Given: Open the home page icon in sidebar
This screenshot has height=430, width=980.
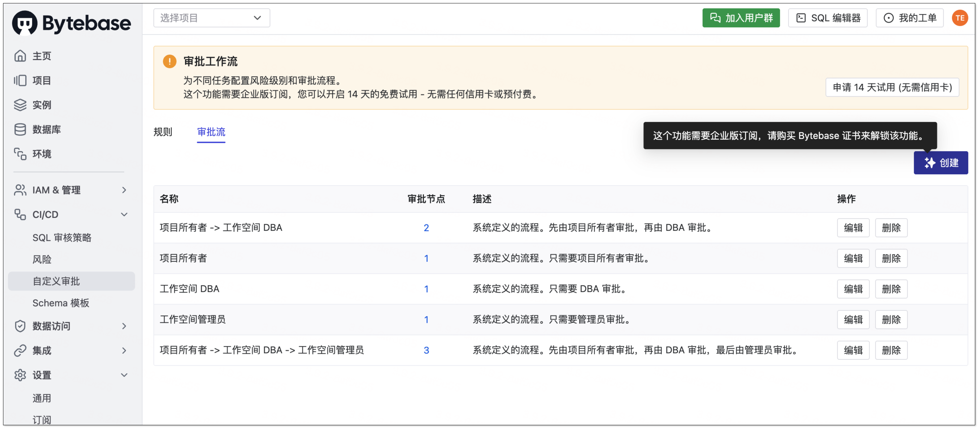Looking at the screenshot, I should point(20,56).
